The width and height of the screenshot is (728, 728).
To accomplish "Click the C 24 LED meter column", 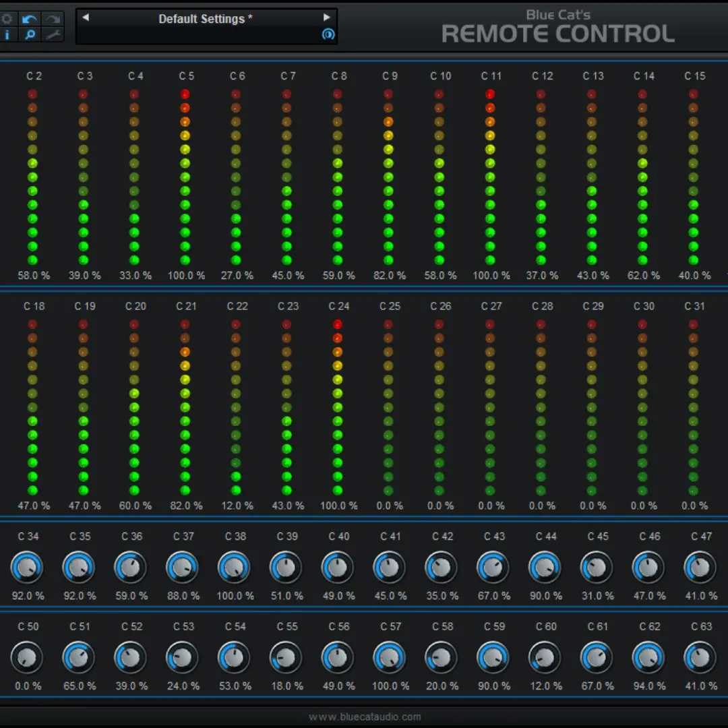I will click(x=338, y=407).
